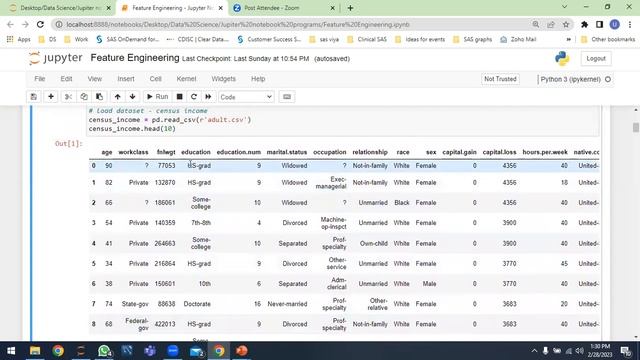Open the File menu
Screen dimensions: 640x360
point(40,79)
